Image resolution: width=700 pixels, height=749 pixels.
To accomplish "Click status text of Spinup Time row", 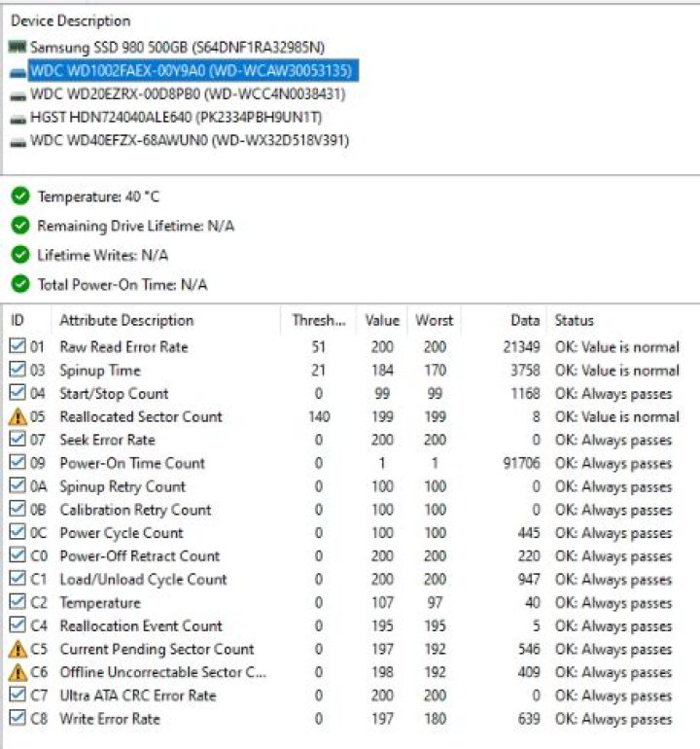I will (x=617, y=371).
